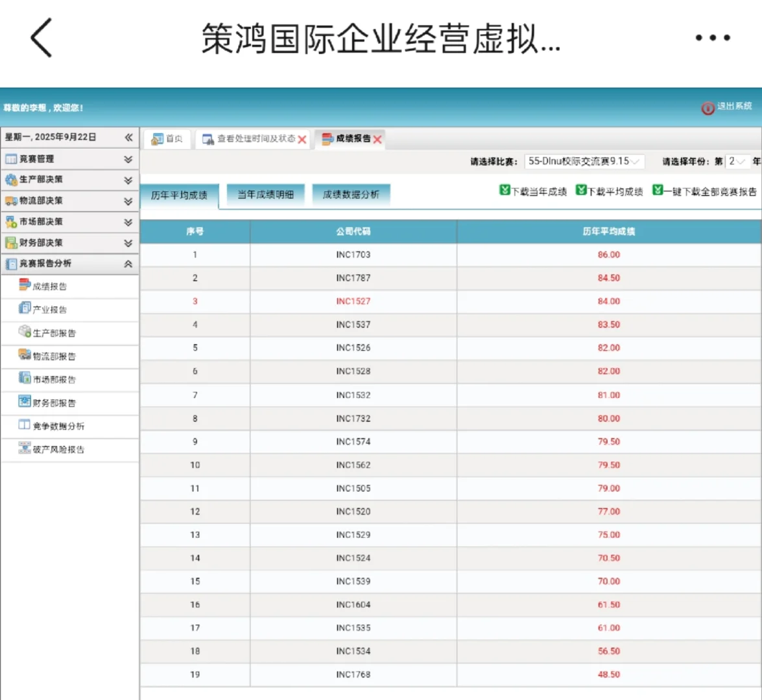
Task: Select the highlighted INC1527 cell
Action: coord(353,301)
